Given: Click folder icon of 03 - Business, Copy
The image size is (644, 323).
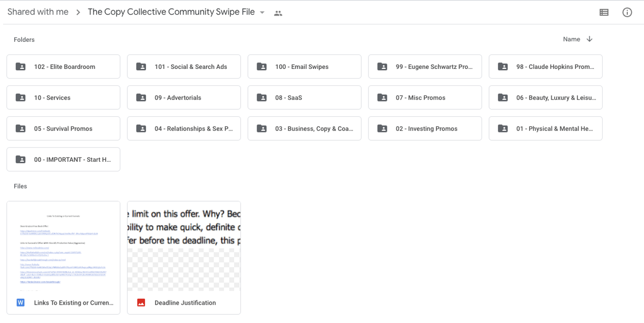Looking at the screenshot, I should (x=262, y=129).
